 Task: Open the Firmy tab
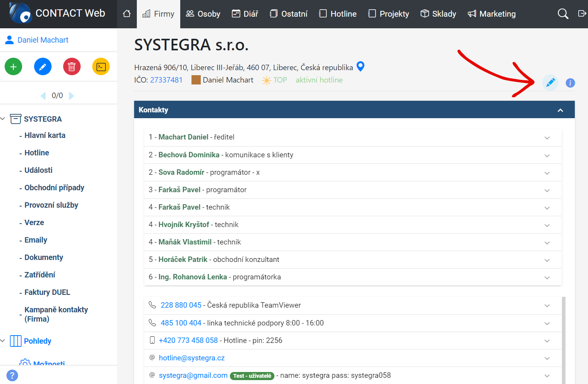[158, 14]
